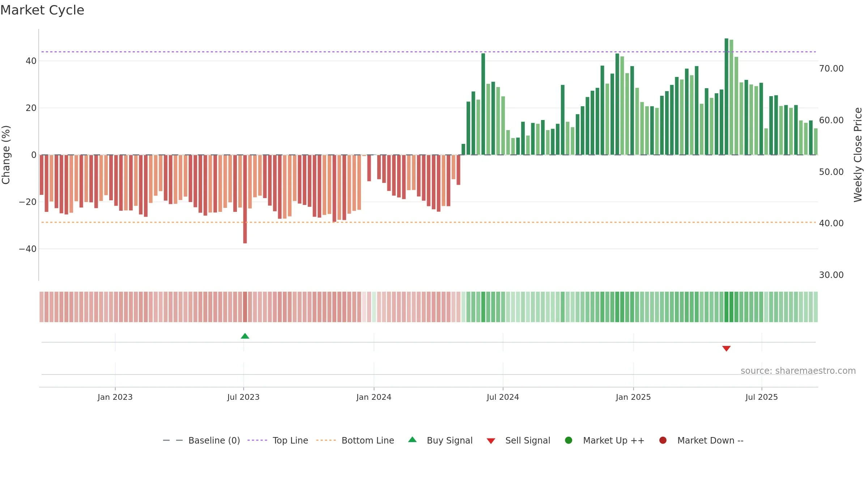Click the Market Cycle chart title

point(42,10)
